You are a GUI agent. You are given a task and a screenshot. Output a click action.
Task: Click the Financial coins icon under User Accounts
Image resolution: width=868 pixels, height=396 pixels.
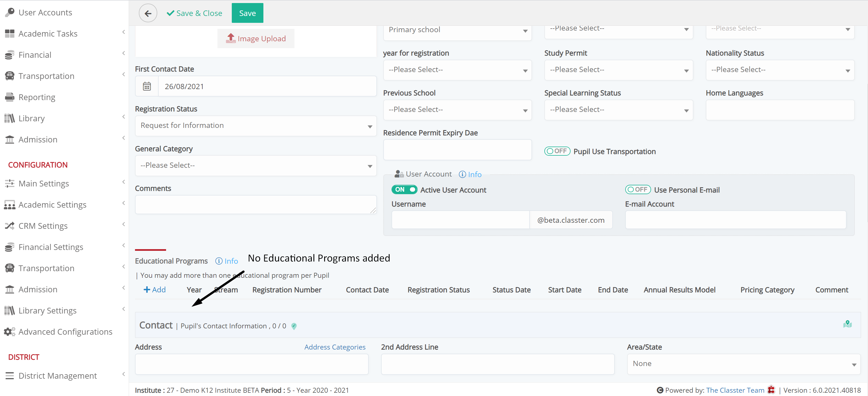pos(10,55)
